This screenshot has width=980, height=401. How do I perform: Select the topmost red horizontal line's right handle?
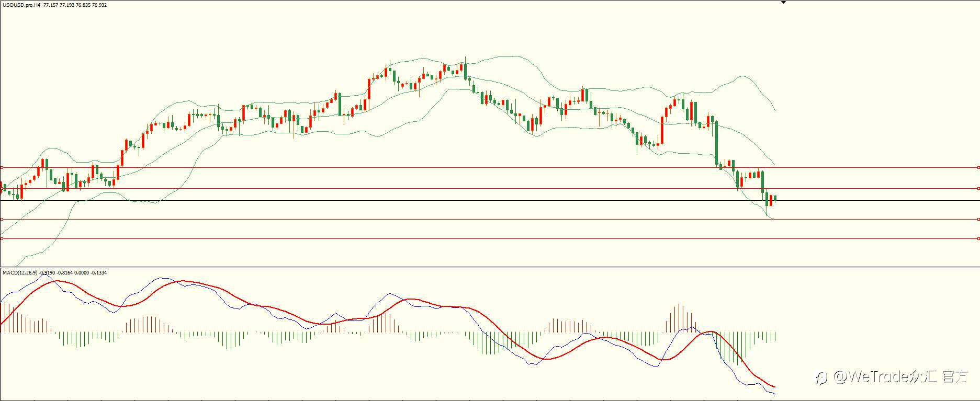978,168
